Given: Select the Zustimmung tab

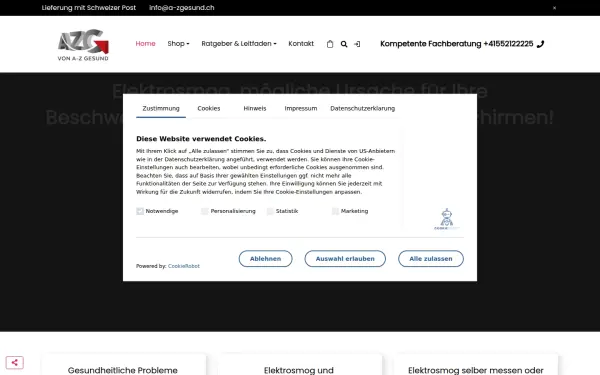Looking at the screenshot, I should click(x=161, y=109).
